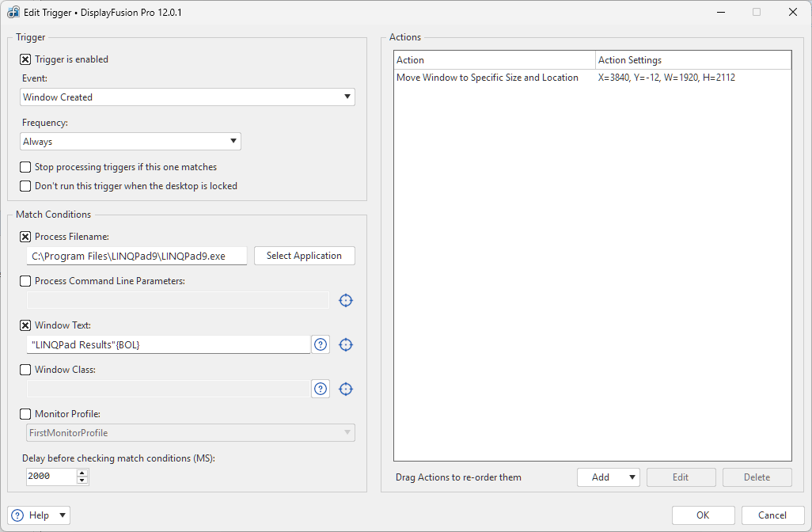Open the Help menu button

(39, 515)
